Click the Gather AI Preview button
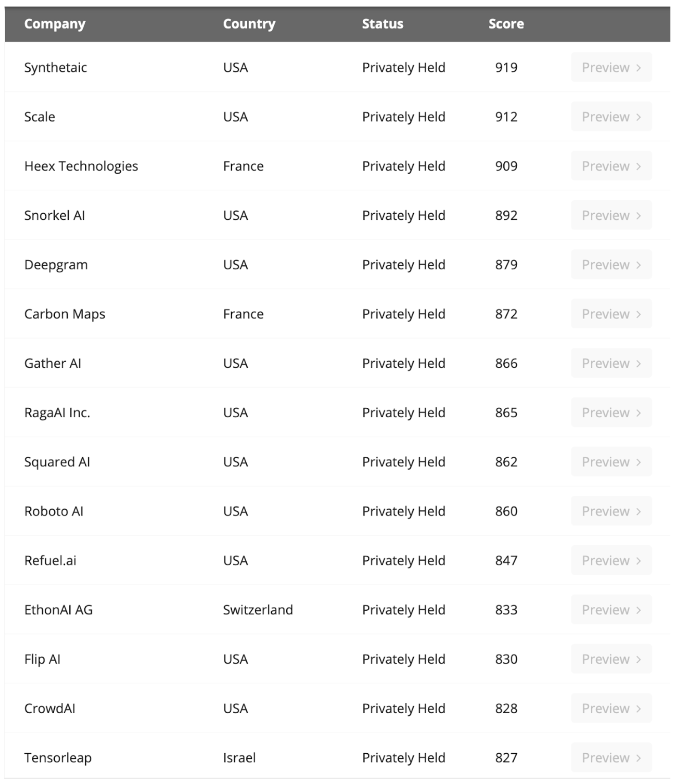This screenshot has width=678, height=784. point(611,363)
